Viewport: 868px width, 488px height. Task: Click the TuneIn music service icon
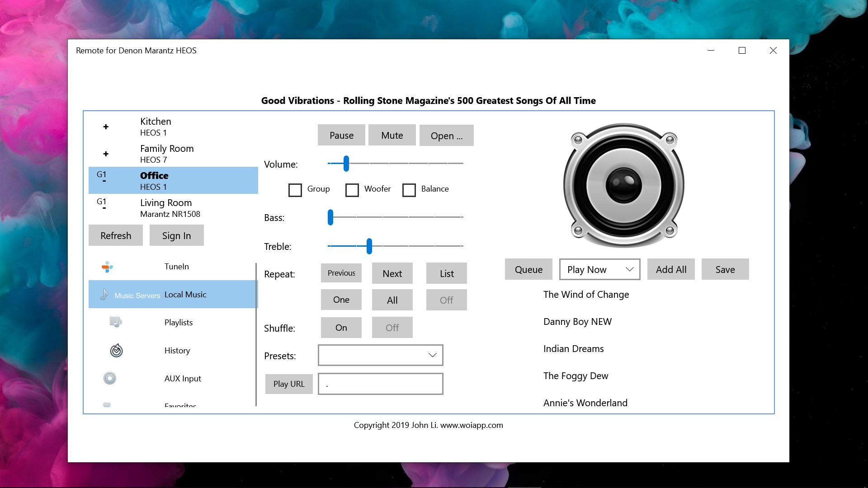(x=107, y=266)
